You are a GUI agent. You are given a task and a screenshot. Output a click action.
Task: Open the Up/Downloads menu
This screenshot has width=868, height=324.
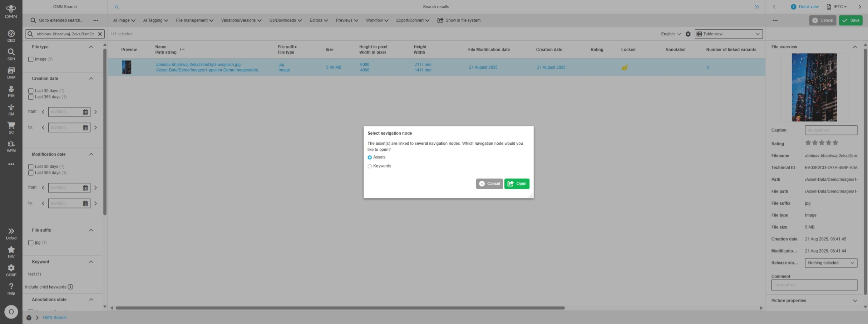285,20
